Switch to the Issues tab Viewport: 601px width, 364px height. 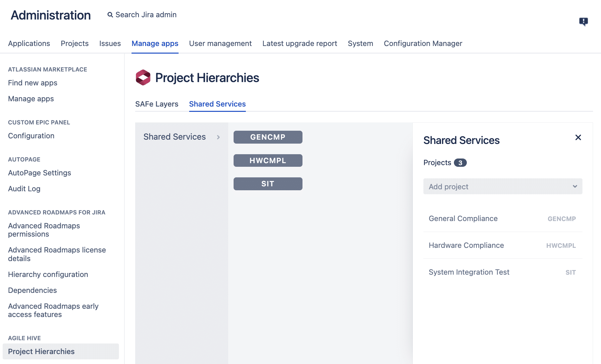pyautogui.click(x=110, y=44)
